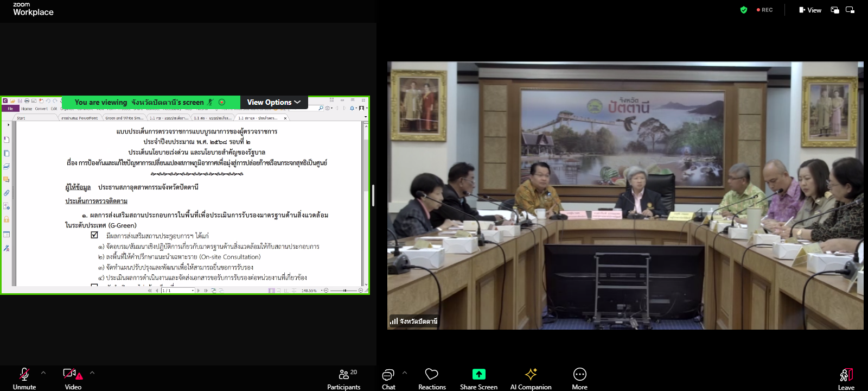Toggle the pop-out window icon next to View
The height and width of the screenshot is (391, 868).
coord(835,10)
